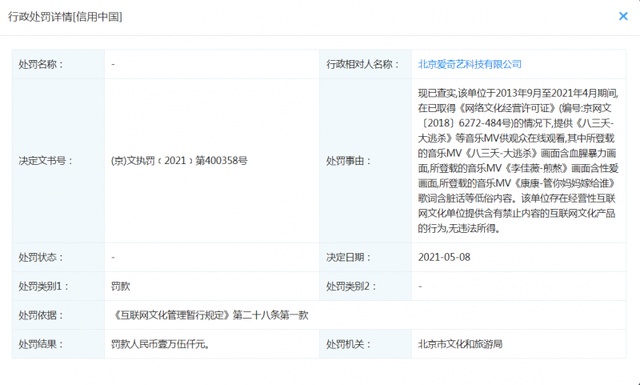Select the 处罚类别2 label cell
640x385 pixels.
click(366, 286)
